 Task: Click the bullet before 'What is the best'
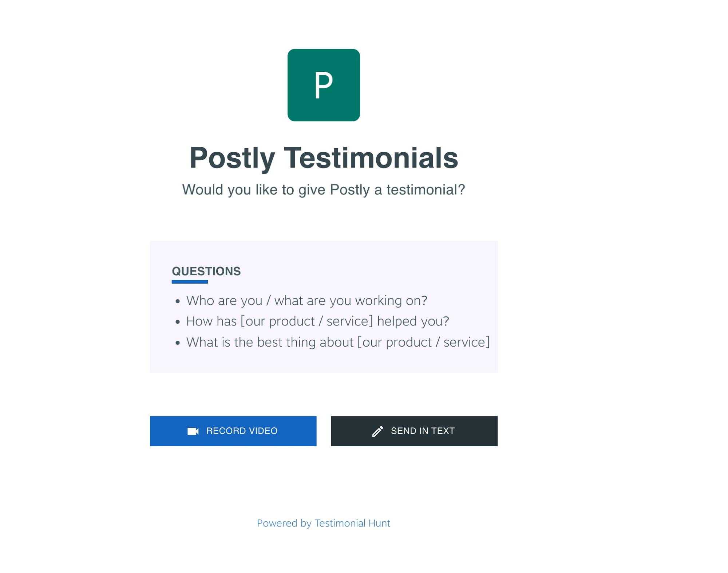tap(178, 343)
